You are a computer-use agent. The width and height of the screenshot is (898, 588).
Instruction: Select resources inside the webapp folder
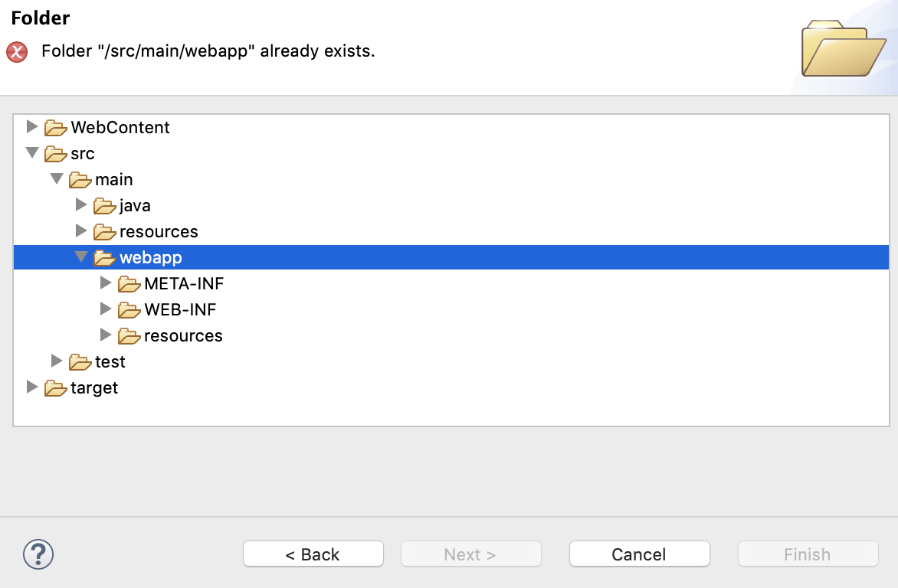[x=183, y=336]
